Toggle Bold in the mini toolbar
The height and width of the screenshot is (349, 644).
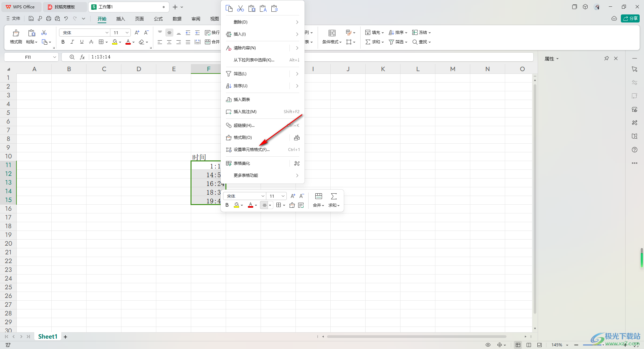tap(227, 205)
